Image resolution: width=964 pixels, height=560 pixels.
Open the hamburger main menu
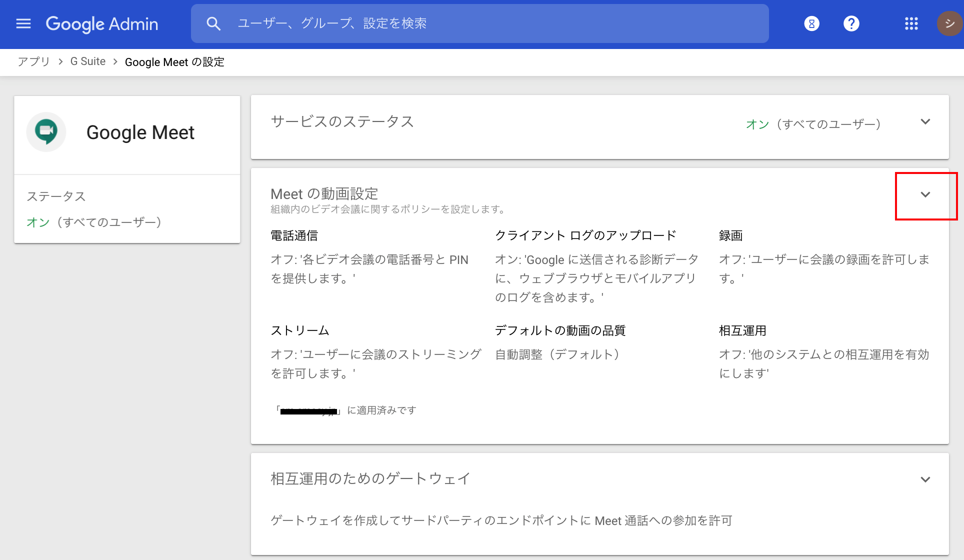[x=23, y=23]
